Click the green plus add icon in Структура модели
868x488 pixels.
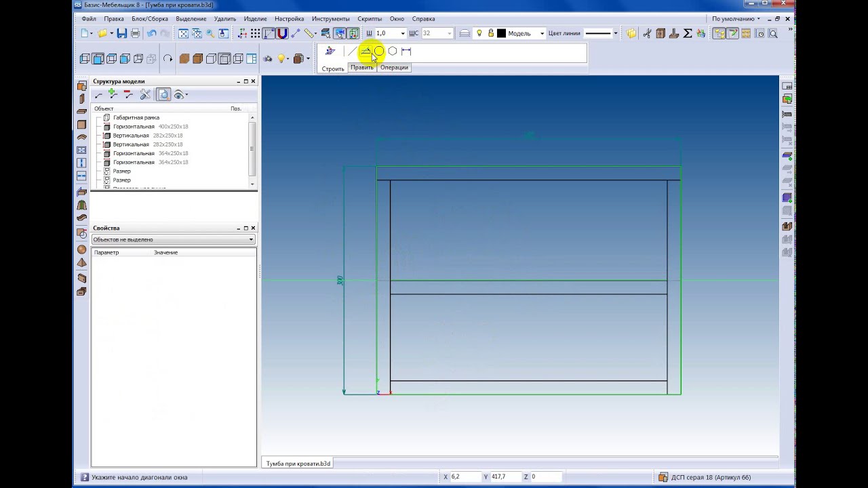(x=113, y=95)
